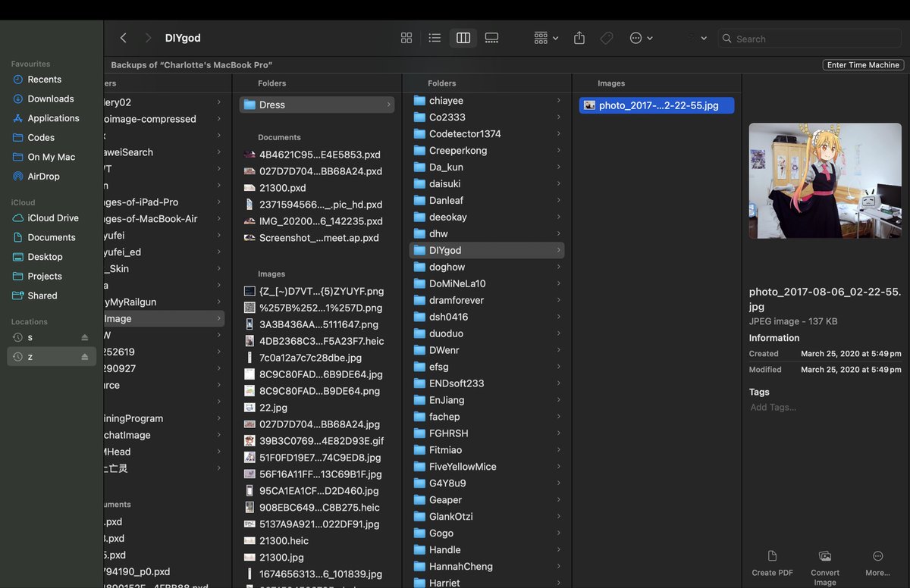Expand the chiayee folder chevron

pos(558,101)
